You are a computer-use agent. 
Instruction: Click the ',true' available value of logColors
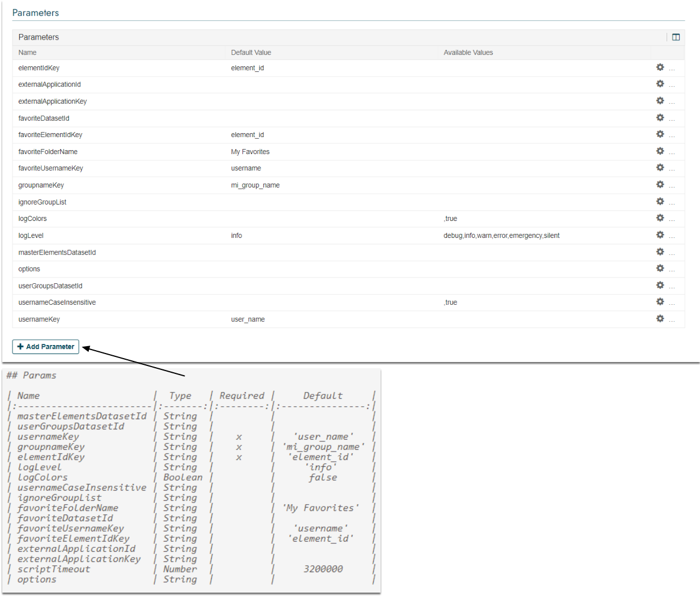tap(450, 219)
